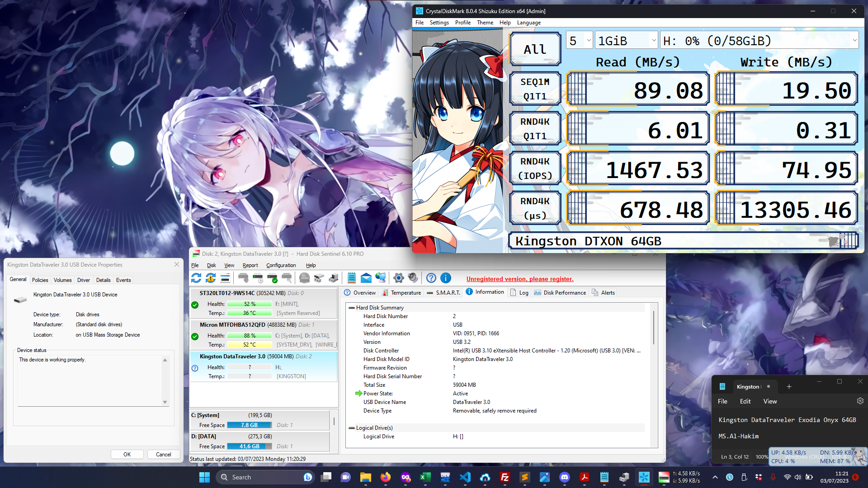Open Settings menu in CrystalDiskMark
The image size is (868, 488).
(x=439, y=23)
